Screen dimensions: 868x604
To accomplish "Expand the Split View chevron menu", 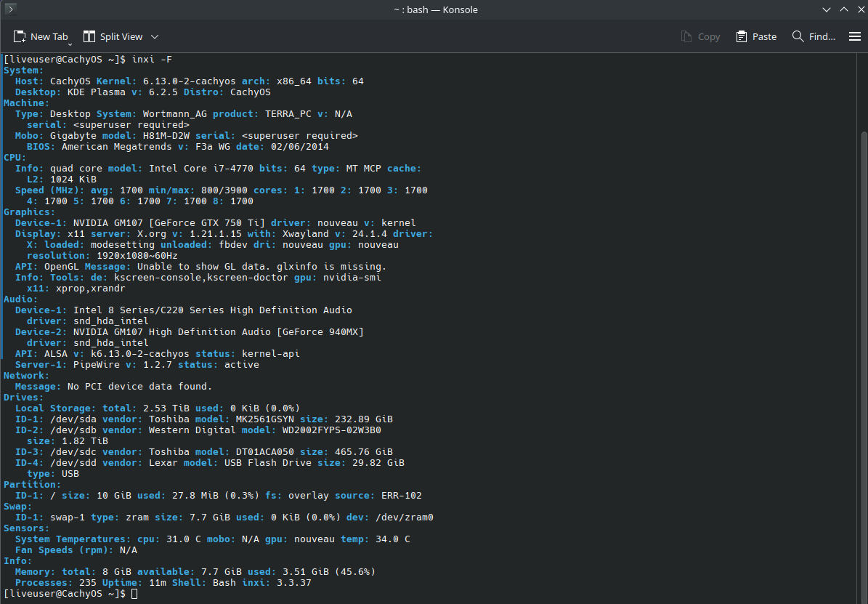I will (x=155, y=36).
